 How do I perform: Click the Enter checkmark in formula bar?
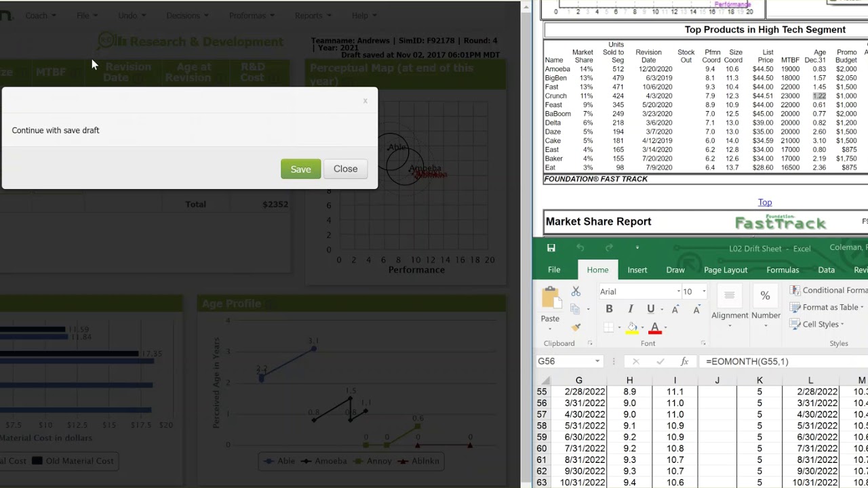pyautogui.click(x=660, y=361)
